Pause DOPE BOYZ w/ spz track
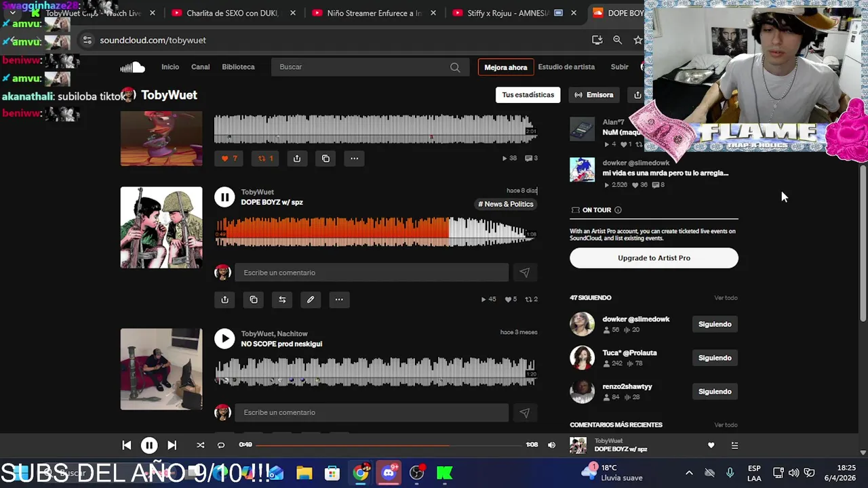Screen dimensions: 868x488 (x=224, y=197)
